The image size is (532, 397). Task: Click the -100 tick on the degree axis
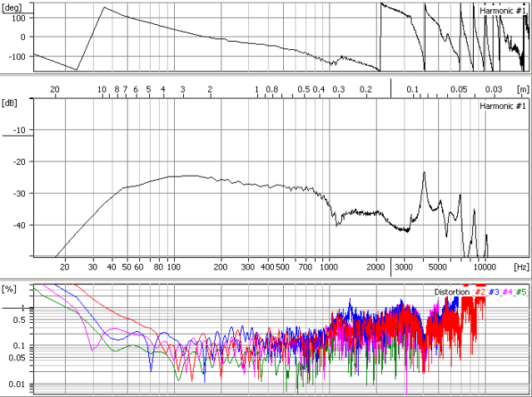(x=16, y=57)
